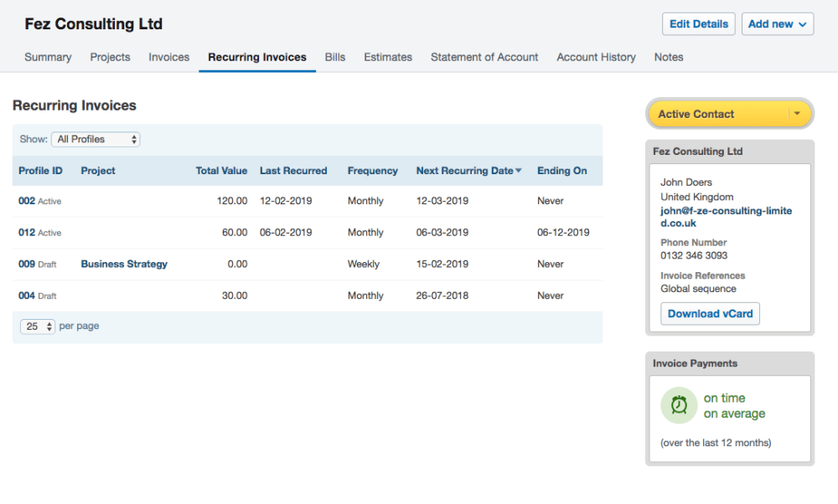This screenshot has height=504, width=838.
Task: Select recurring profile 012
Action: [x=25, y=233]
